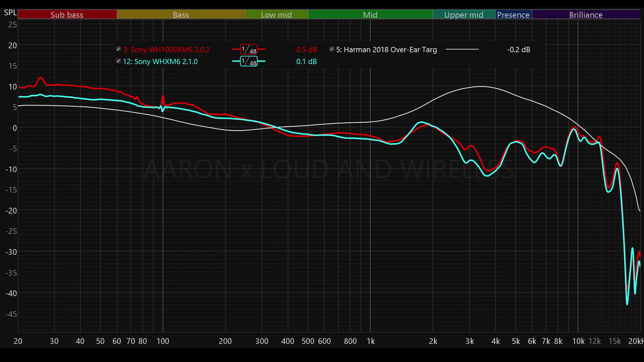Click the 200 frequency axis label

225,341
